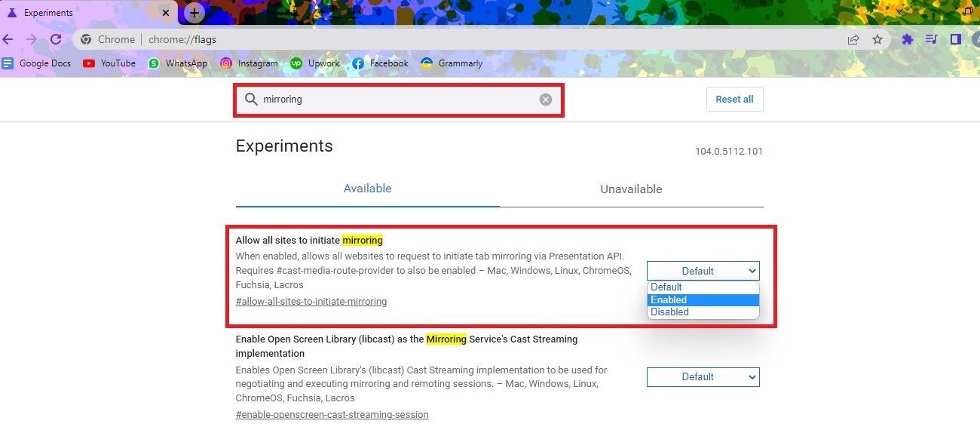Bookmark this page using the star icon
This screenshot has width=980, height=436.
click(877, 38)
